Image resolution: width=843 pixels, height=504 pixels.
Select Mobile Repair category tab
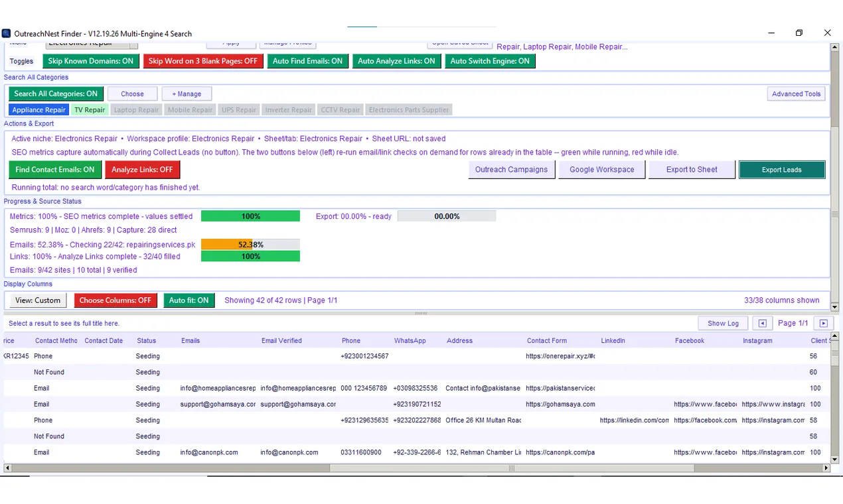190,110
